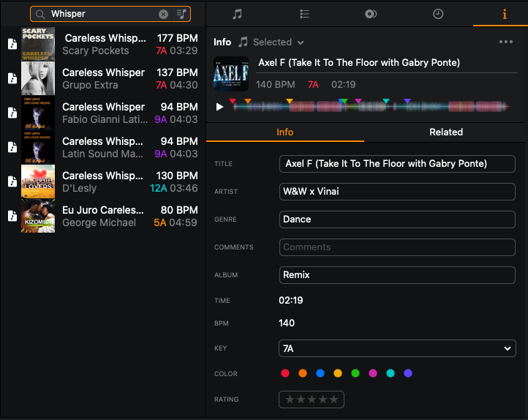The image size is (528, 420).
Task: Open the search filter options icon
Action: coord(181,14)
